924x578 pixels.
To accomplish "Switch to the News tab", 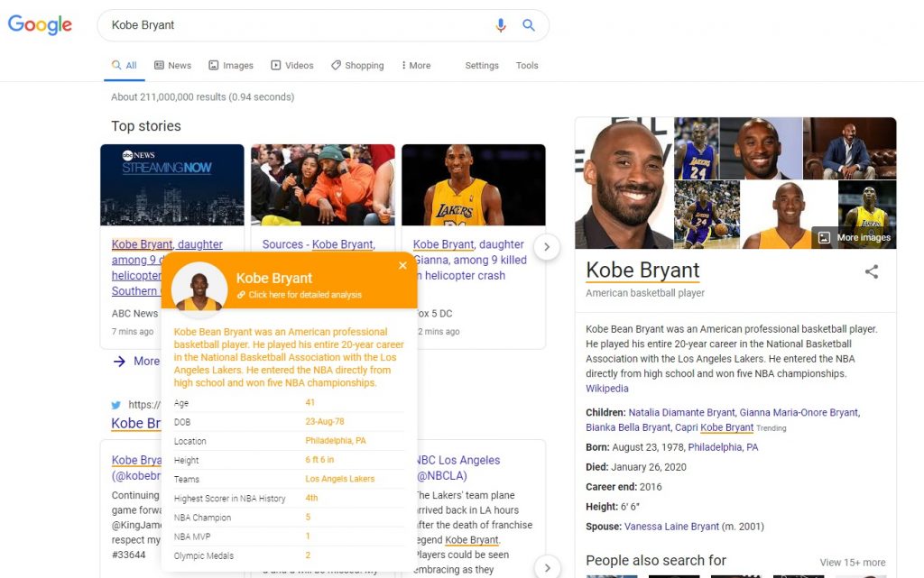I will coord(172,65).
